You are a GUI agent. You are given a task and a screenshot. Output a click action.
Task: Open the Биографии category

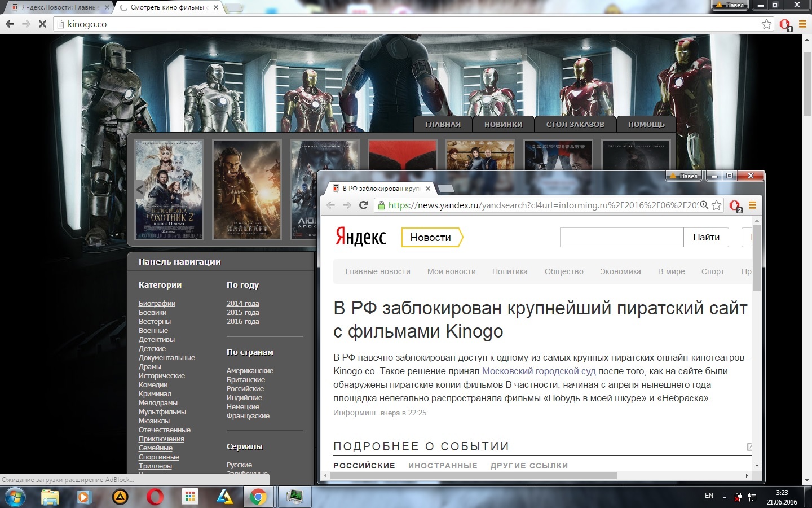click(157, 304)
